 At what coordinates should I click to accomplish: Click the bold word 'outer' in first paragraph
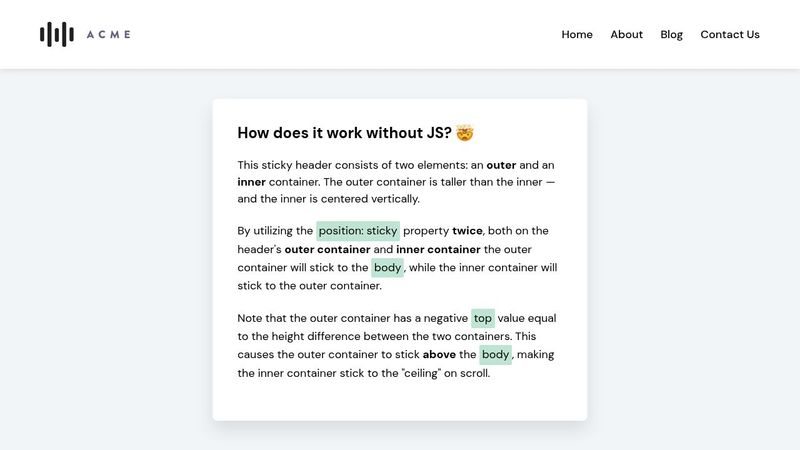pos(503,164)
